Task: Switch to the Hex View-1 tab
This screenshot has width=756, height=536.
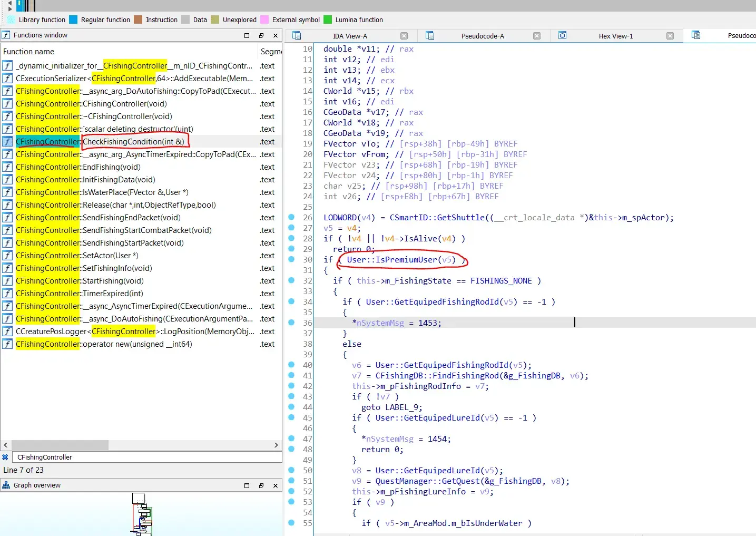Action: click(x=615, y=36)
